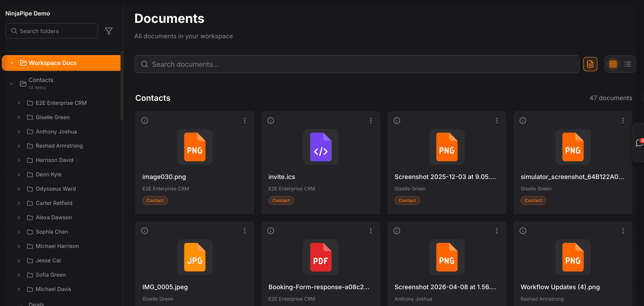Expand the Rashad Armstrong folder
The width and height of the screenshot is (644, 306).
(x=19, y=146)
